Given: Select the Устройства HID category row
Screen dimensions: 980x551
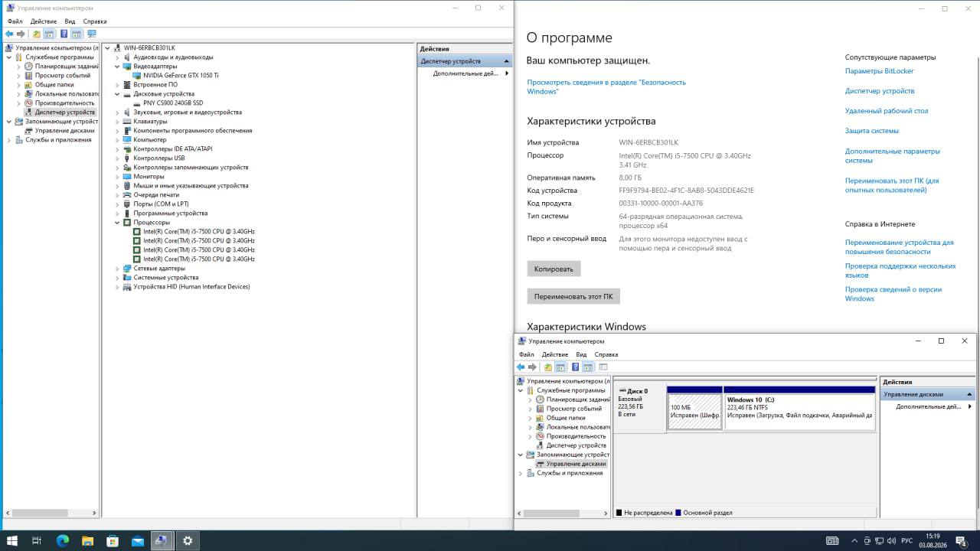Looking at the screenshot, I should [x=191, y=287].
